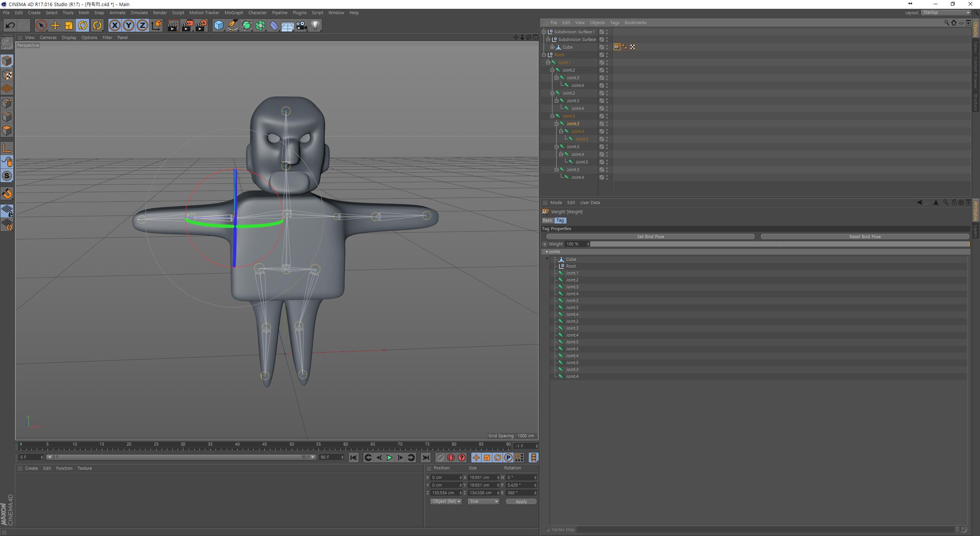Open the Subdivision Surface generator icon
Screen dimensions: 980x536
click(247, 26)
